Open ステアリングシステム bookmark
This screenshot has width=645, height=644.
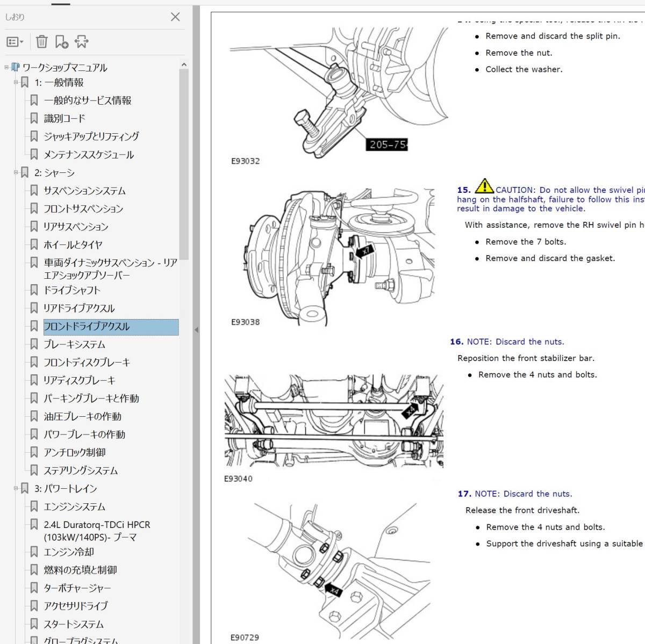tap(81, 471)
